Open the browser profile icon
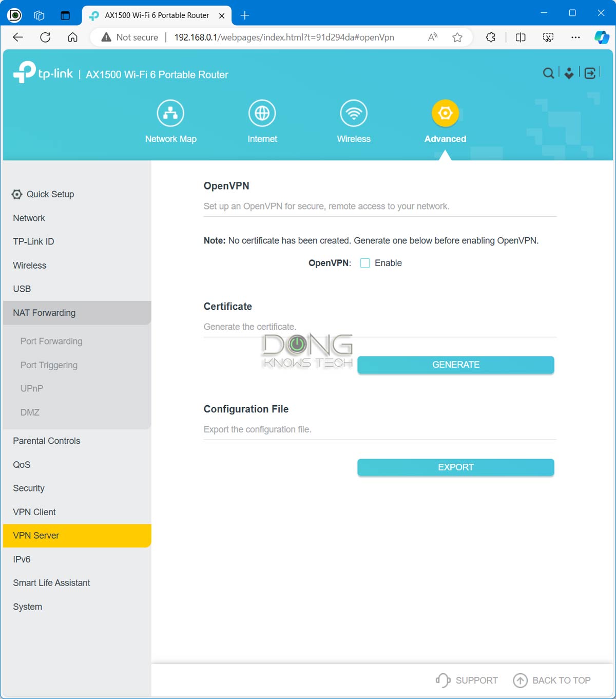616x699 pixels. click(x=14, y=15)
